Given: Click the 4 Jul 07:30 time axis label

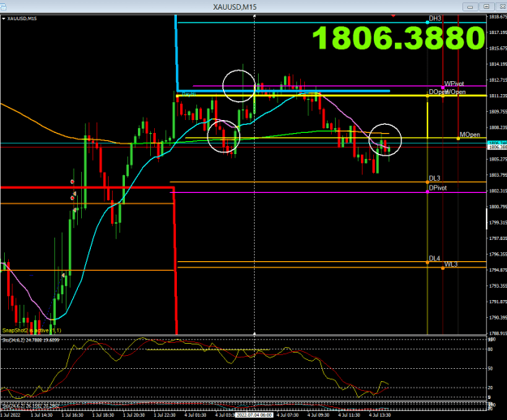Looking at the screenshot, I should click(x=287, y=415).
